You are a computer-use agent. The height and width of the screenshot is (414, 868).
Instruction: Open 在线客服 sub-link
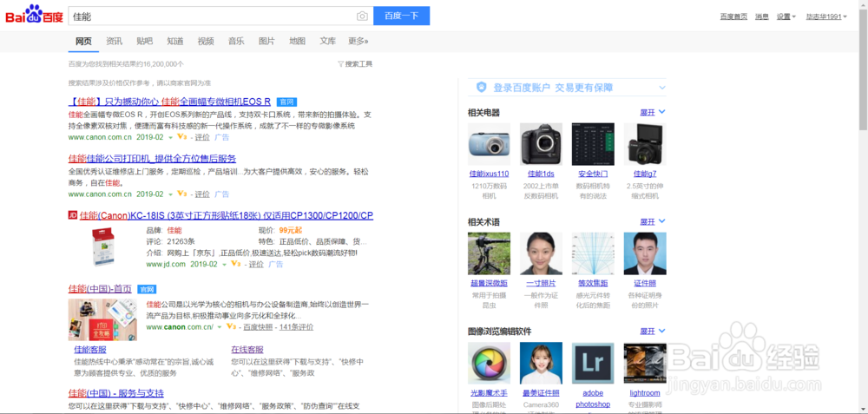(247, 350)
